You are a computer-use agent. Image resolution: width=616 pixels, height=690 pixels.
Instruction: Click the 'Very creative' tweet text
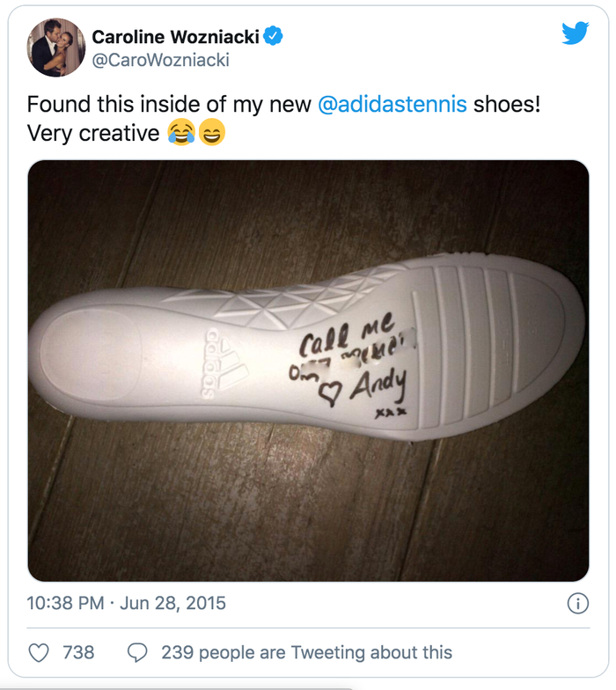[x=92, y=133]
